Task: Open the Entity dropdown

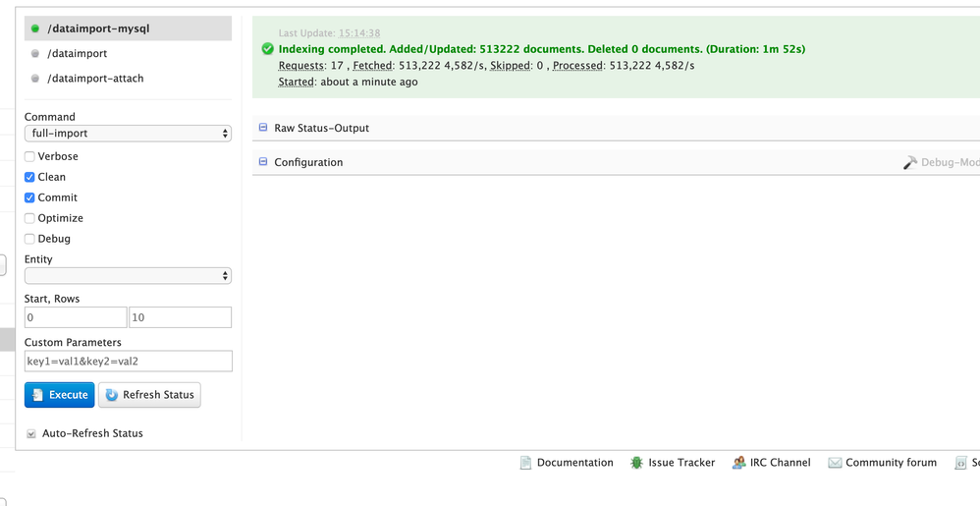Action: click(128, 276)
